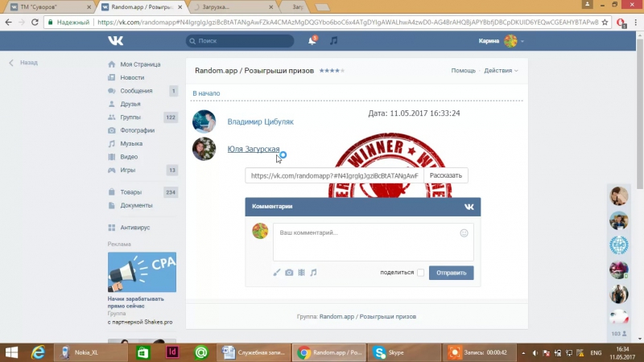Open Владимир Цибуляк profile link
Screen dimensions: 644x362
pyautogui.click(x=260, y=122)
